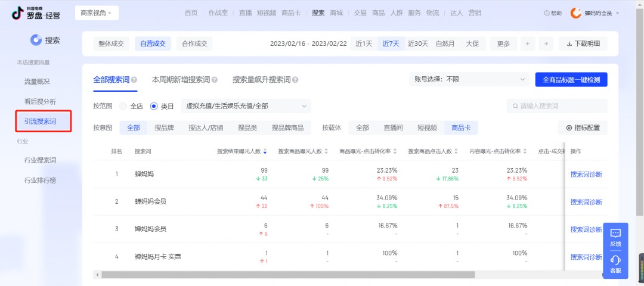
Task: Open the 达人 nav item
Action: [x=456, y=13]
